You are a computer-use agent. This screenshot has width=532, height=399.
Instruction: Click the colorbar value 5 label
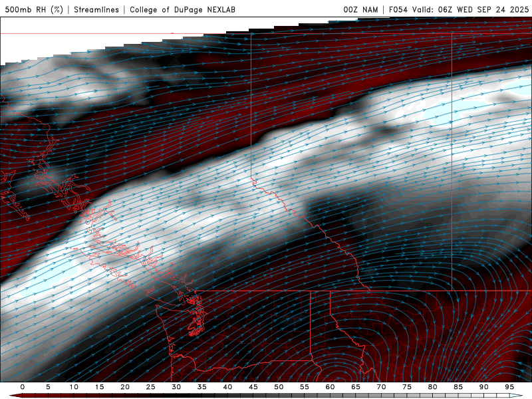pos(48,387)
